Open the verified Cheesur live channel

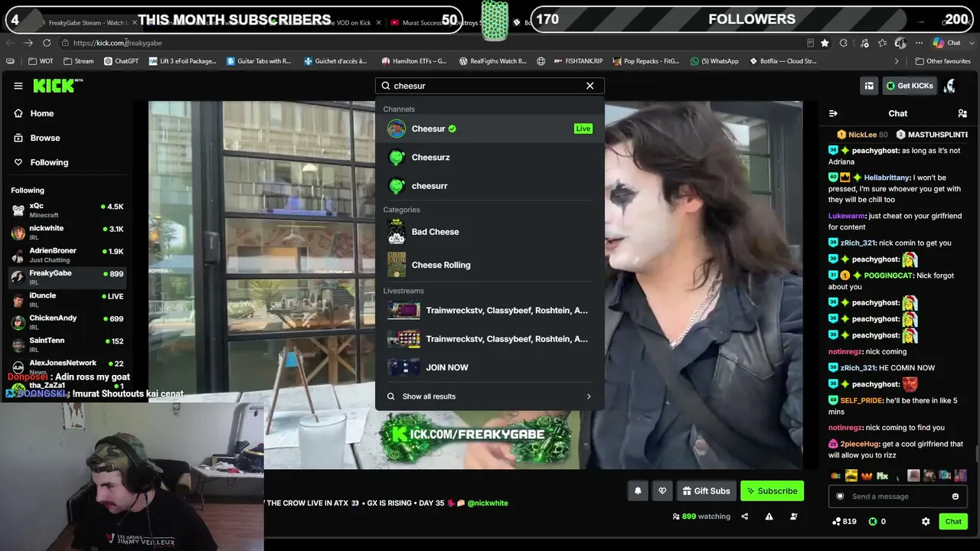[490, 129]
